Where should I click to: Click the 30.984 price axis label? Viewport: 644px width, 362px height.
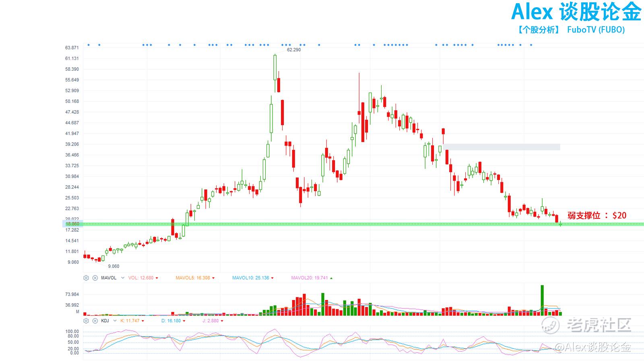click(72, 177)
